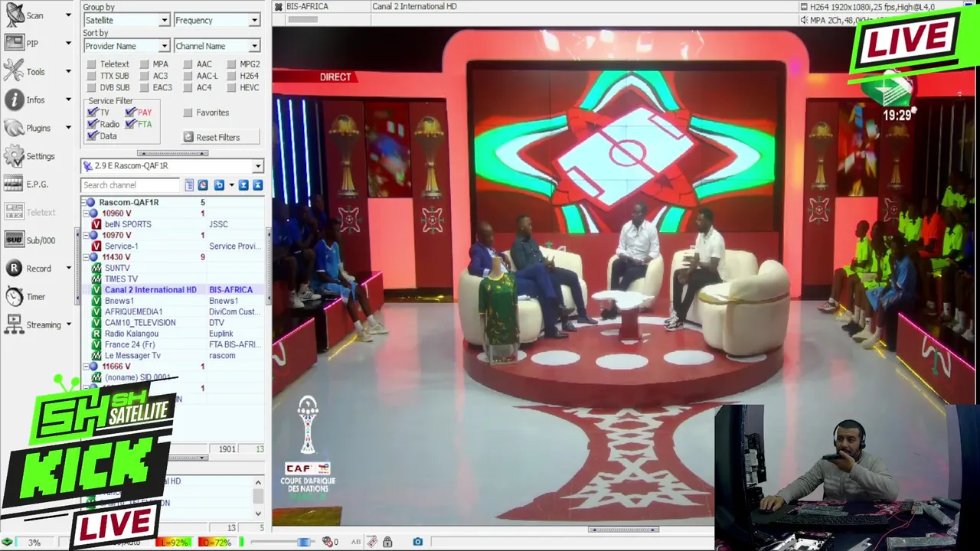Click the AB repeat icon in status bar
980x551 pixels.
356,542
